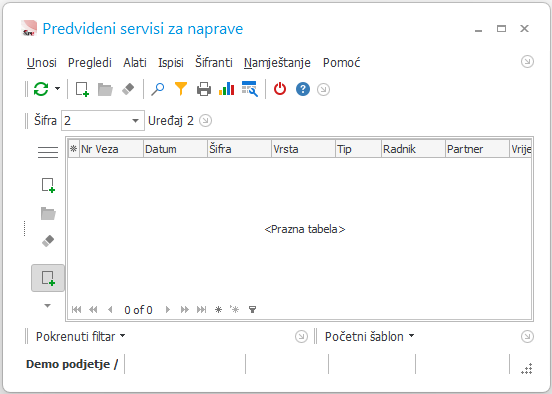552x394 pixels.
Task: Sort by Nr Veza column header
Action: [x=111, y=149]
